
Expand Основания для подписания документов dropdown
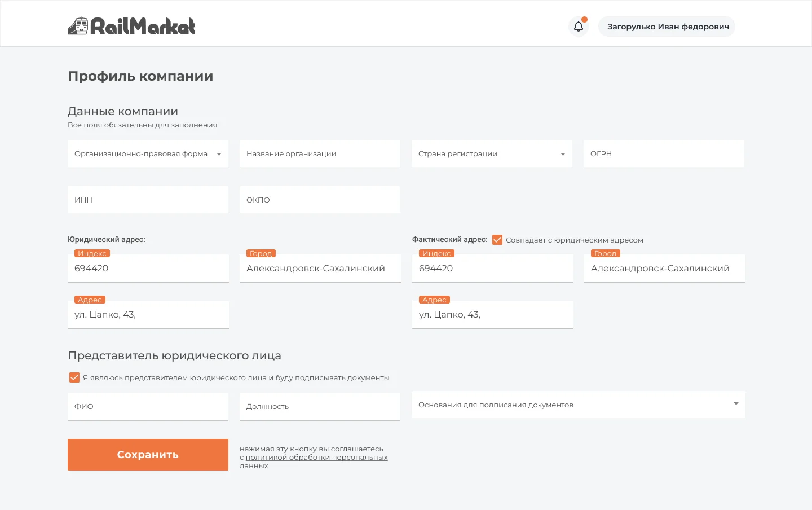579,405
